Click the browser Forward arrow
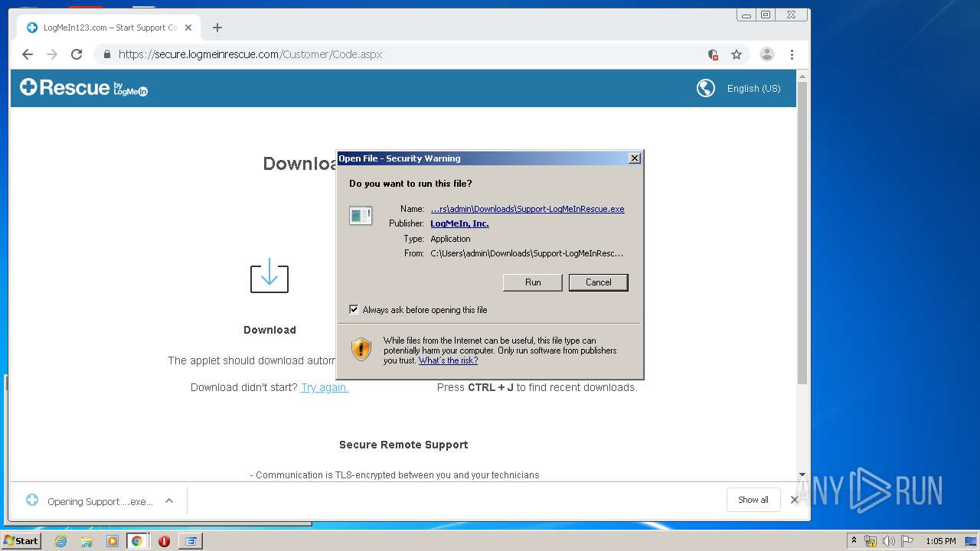The height and width of the screenshot is (551, 980). tap(52, 54)
